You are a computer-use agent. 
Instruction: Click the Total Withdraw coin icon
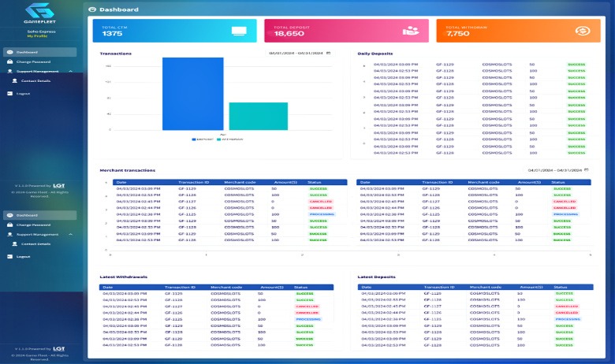pyautogui.click(x=583, y=32)
